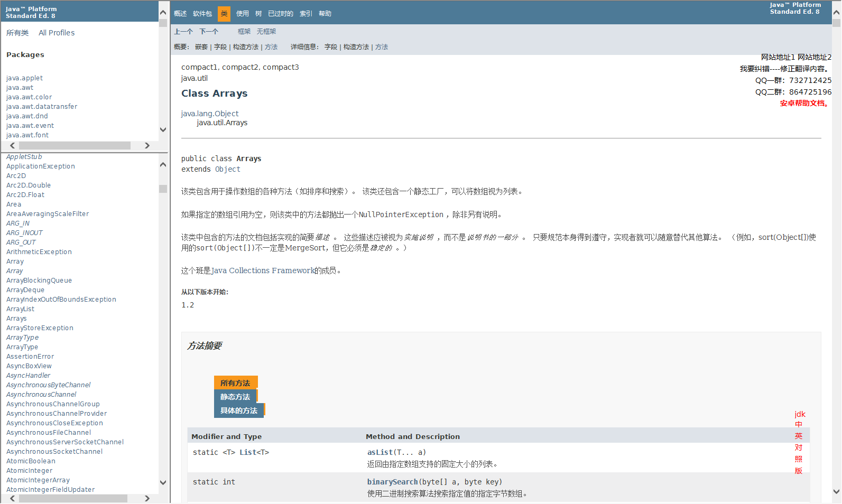Open the 帮助 navigation item
Viewport: 842px width, 504px height.
(325, 14)
